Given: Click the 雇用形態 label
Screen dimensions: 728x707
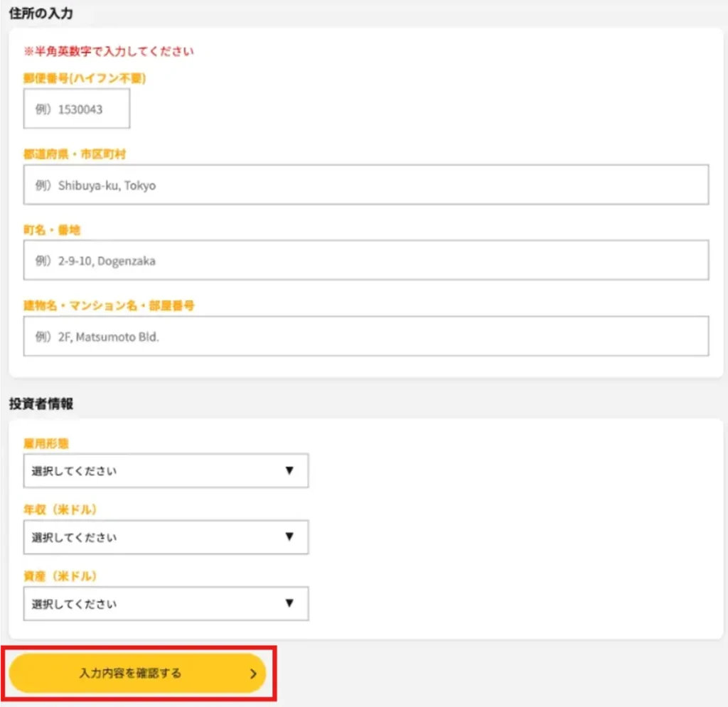Looking at the screenshot, I should pyautogui.click(x=46, y=443).
